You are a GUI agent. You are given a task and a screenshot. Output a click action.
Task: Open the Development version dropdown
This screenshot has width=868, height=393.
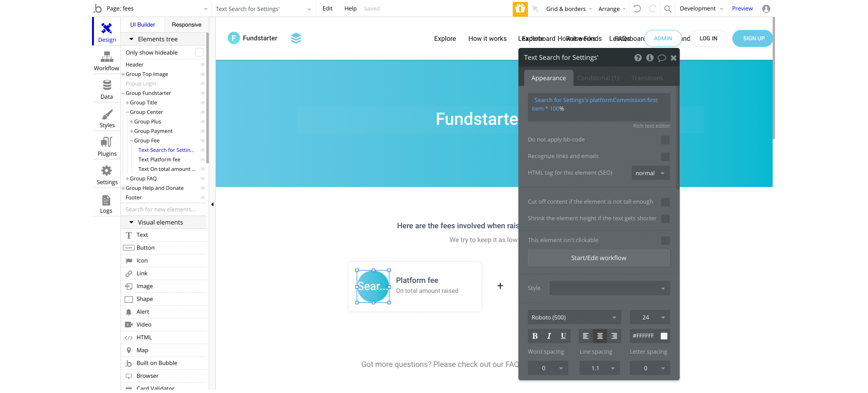702,9
